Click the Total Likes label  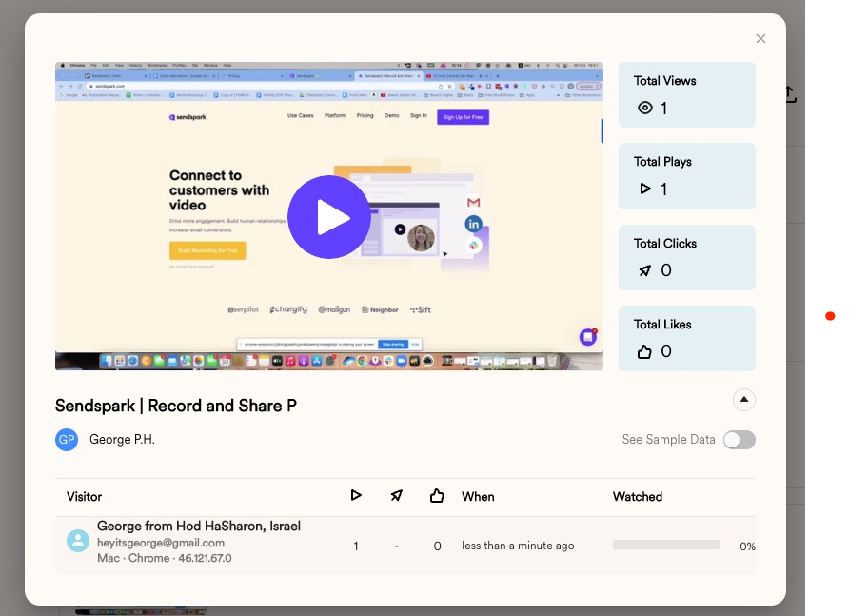click(x=662, y=324)
